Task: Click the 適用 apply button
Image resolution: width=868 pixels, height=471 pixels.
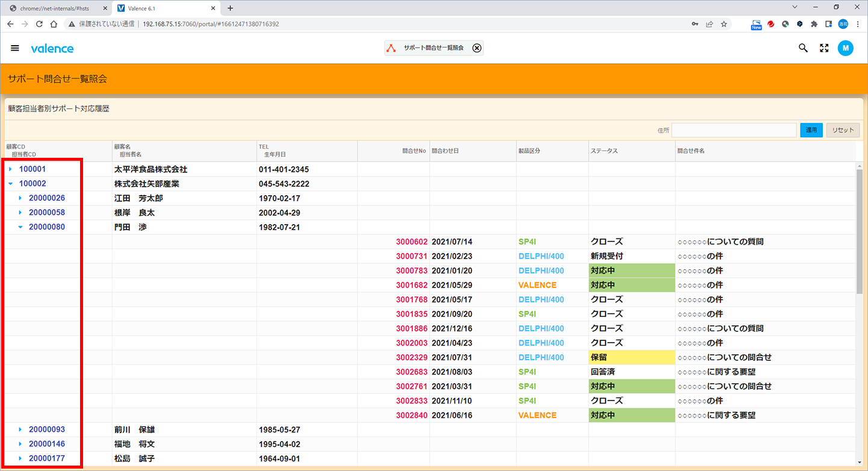Action: [811, 130]
